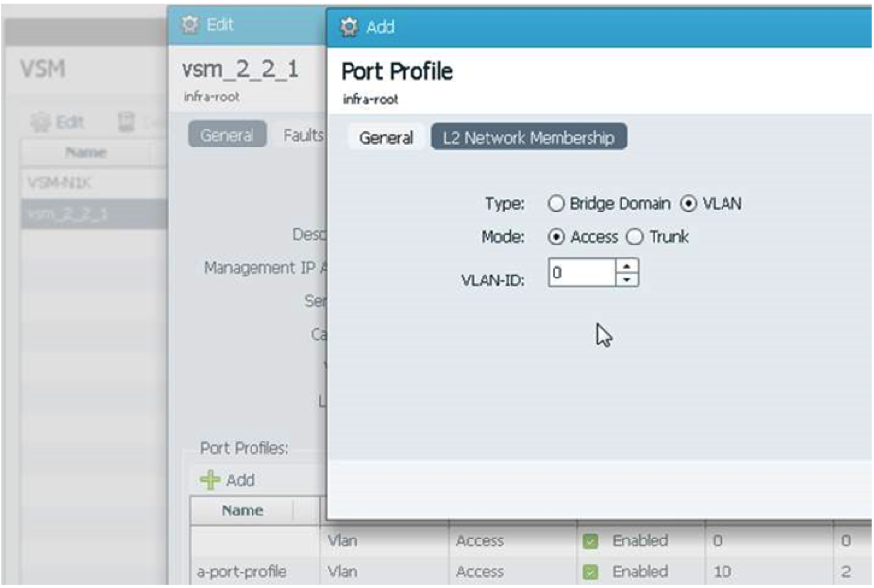Select the a-port-profile table row

coord(531,572)
